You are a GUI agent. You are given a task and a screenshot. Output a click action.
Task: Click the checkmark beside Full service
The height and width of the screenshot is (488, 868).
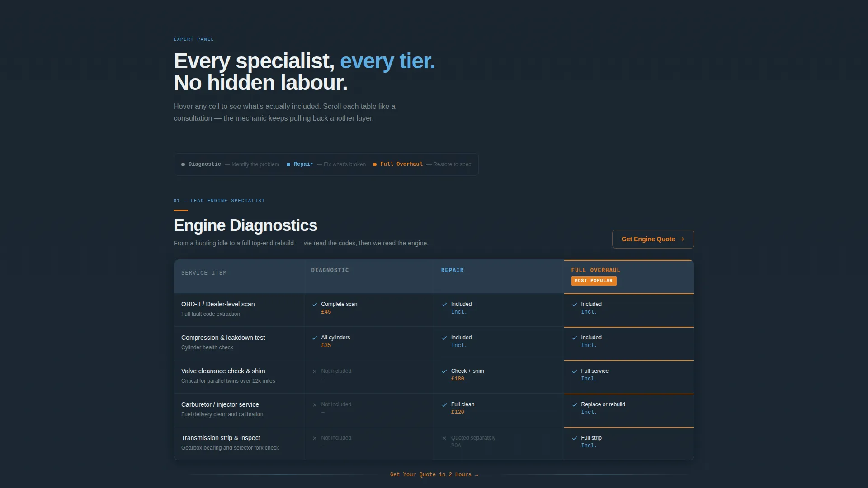coord(575,371)
